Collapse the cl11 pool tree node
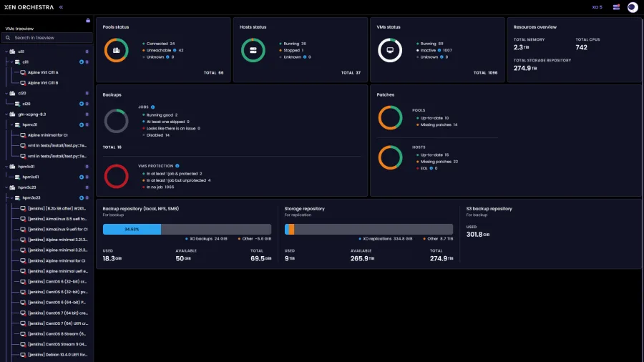Viewport: 644px width, 362px height. [6, 52]
